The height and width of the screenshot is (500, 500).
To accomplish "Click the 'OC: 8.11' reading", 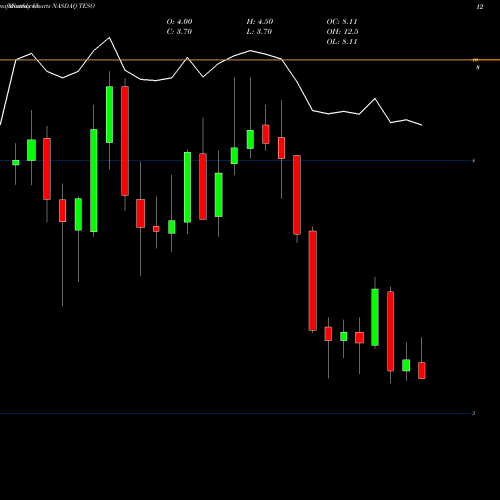I will pyautogui.click(x=342, y=22).
